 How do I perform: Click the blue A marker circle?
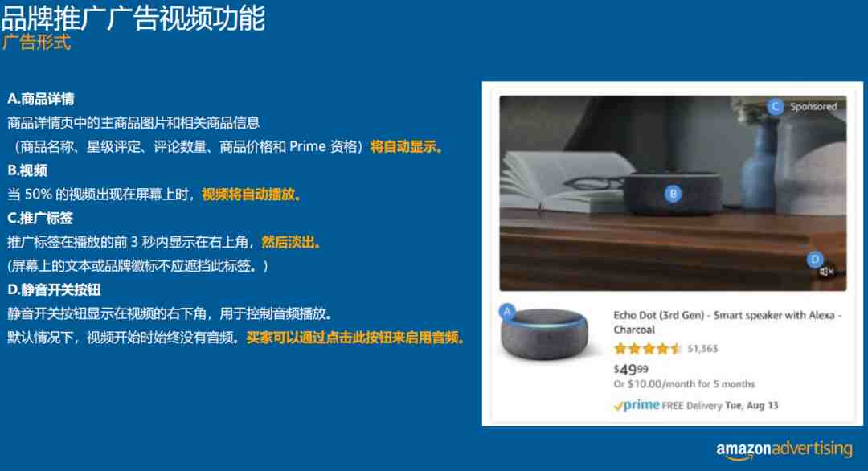(x=507, y=312)
